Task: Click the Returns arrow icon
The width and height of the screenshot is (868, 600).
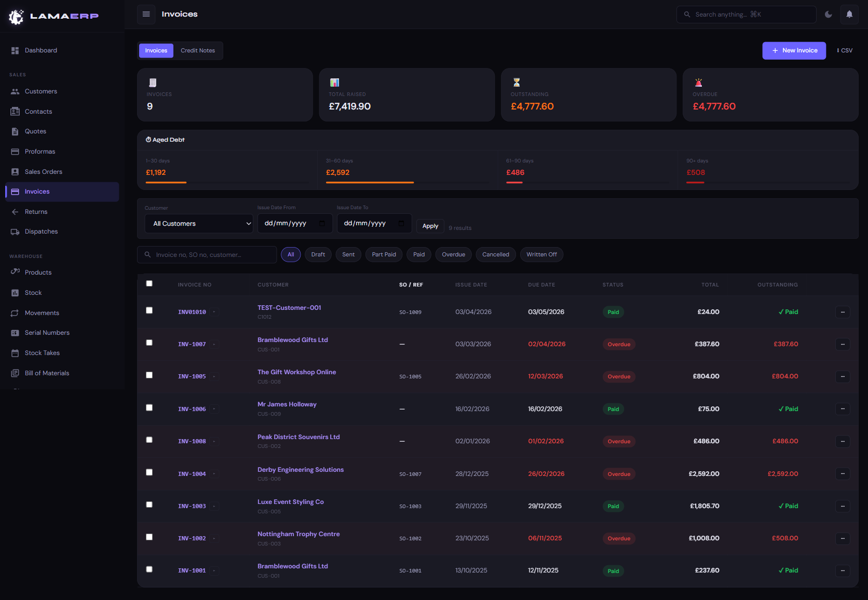Action: coord(15,212)
